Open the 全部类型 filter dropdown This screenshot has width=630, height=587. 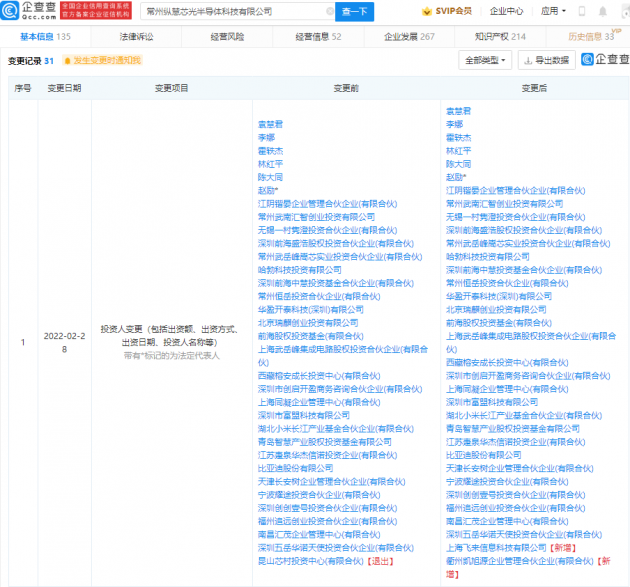pos(485,60)
